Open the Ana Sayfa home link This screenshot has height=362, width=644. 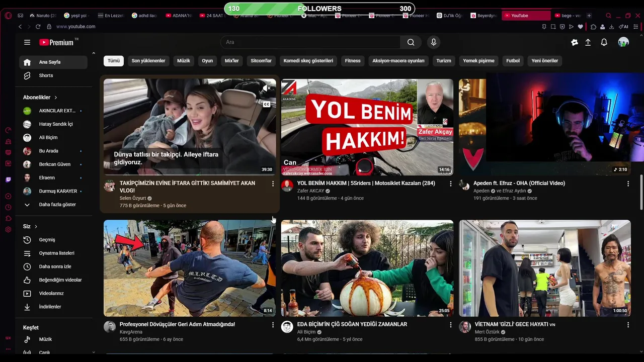[53, 62]
